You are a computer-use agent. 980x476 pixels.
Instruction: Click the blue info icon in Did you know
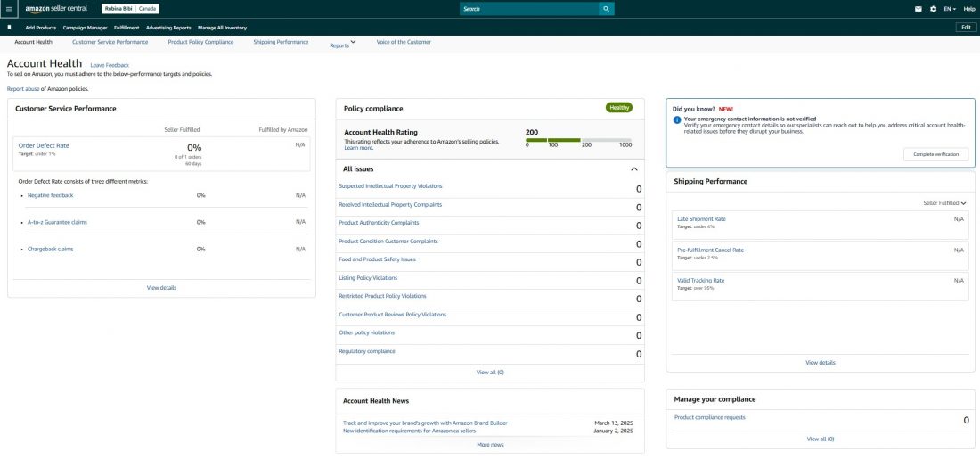coord(677,119)
